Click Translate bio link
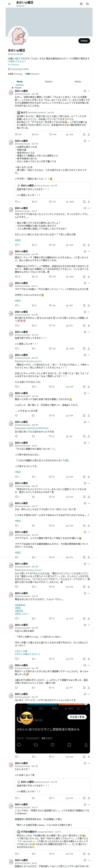 [x=14, y=65]
